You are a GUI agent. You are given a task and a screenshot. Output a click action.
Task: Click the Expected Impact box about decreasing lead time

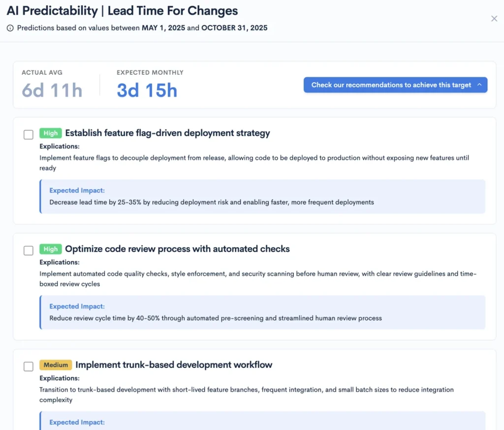[x=263, y=196]
